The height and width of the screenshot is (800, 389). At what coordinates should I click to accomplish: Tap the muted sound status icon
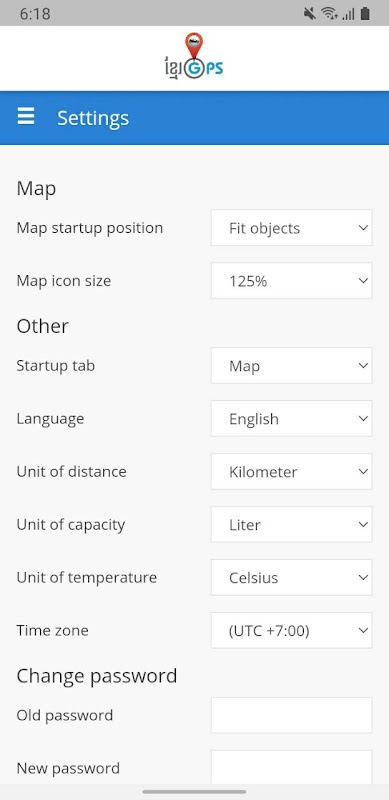click(x=309, y=14)
